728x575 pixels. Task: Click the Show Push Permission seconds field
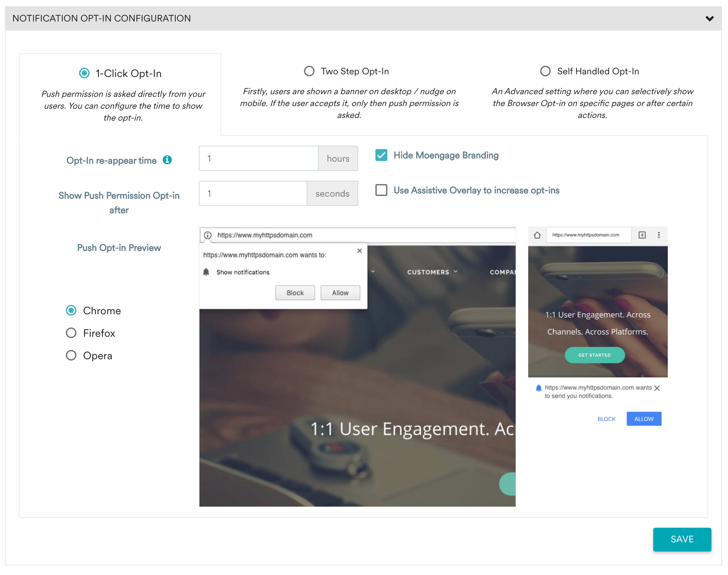253,194
